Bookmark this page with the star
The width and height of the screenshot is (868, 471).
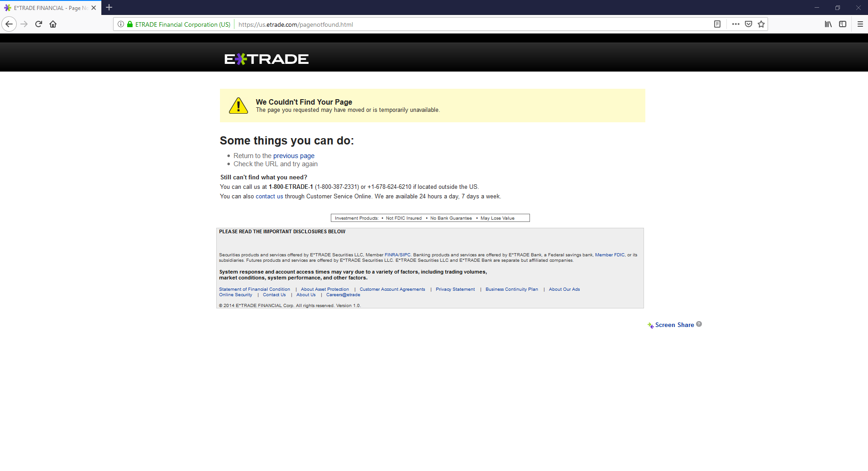pyautogui.click(x=761, y=24)
